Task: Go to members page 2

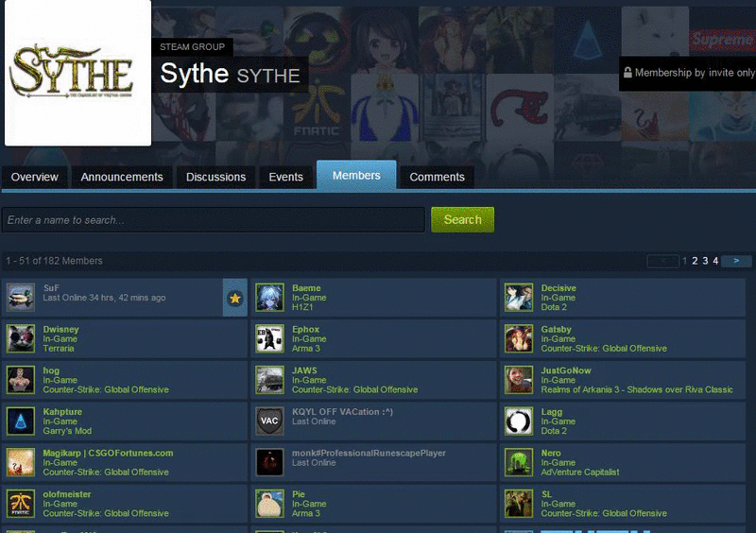Action: tap(695, 261)
